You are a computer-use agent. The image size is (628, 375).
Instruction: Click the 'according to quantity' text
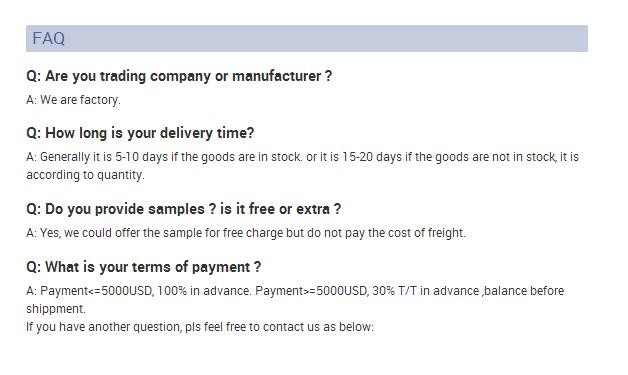85,175
